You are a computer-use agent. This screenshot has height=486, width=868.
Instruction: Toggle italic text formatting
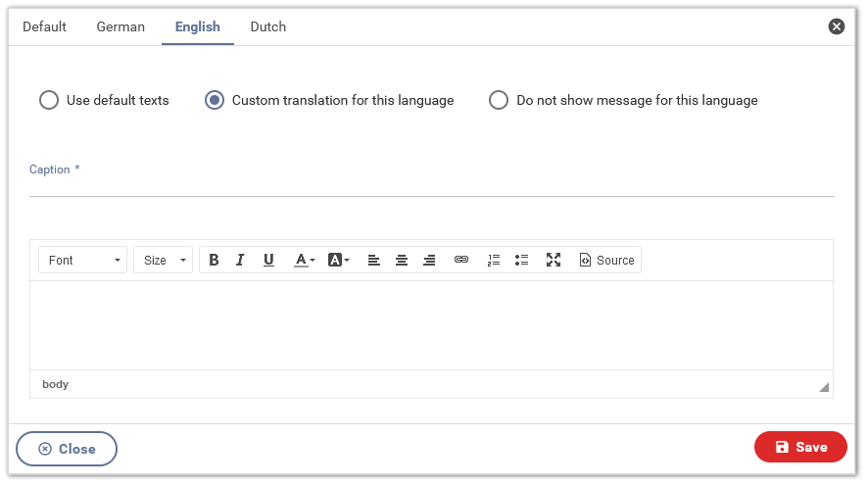pyautogui.click(x=241, y=261)
